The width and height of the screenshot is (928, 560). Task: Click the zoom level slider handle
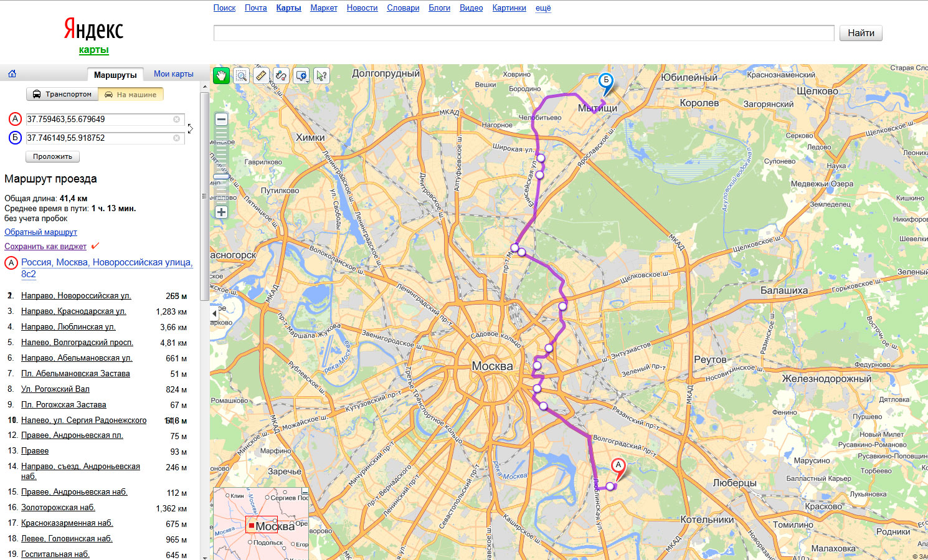221,177
